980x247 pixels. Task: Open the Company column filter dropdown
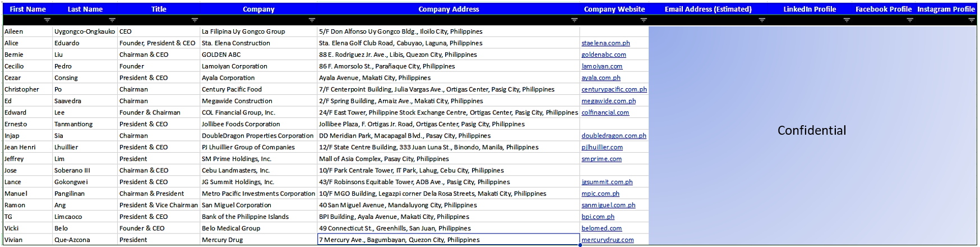point(312,20)
